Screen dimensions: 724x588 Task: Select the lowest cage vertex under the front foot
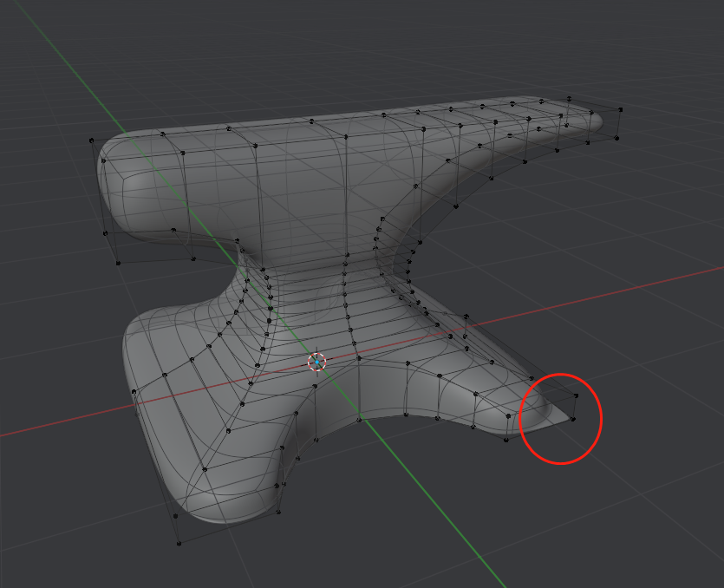pos(179,544)
